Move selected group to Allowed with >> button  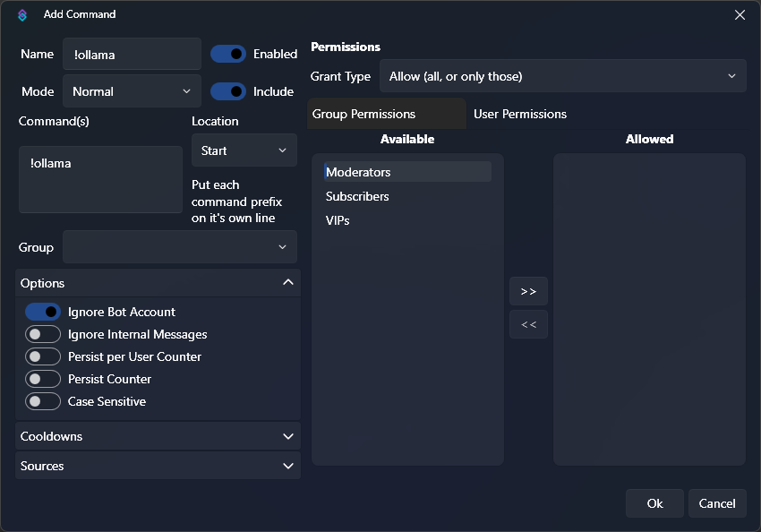click(528, 291)
